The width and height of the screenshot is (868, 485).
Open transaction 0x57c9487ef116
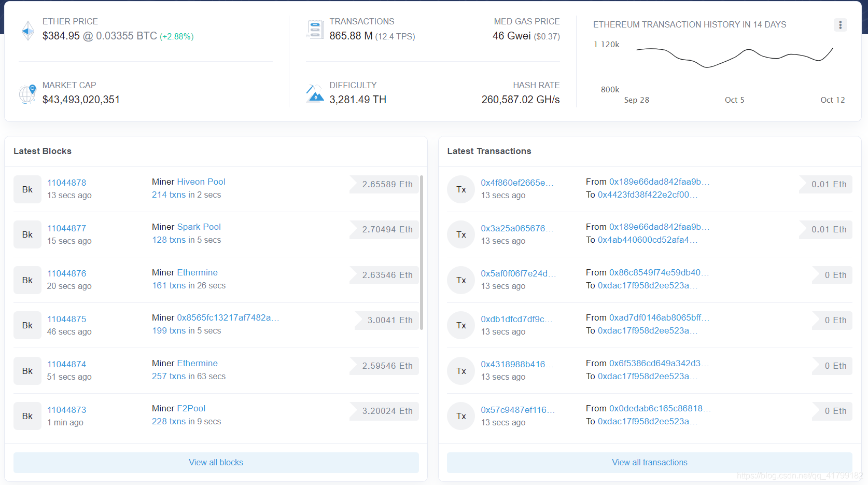pos(517,410)
